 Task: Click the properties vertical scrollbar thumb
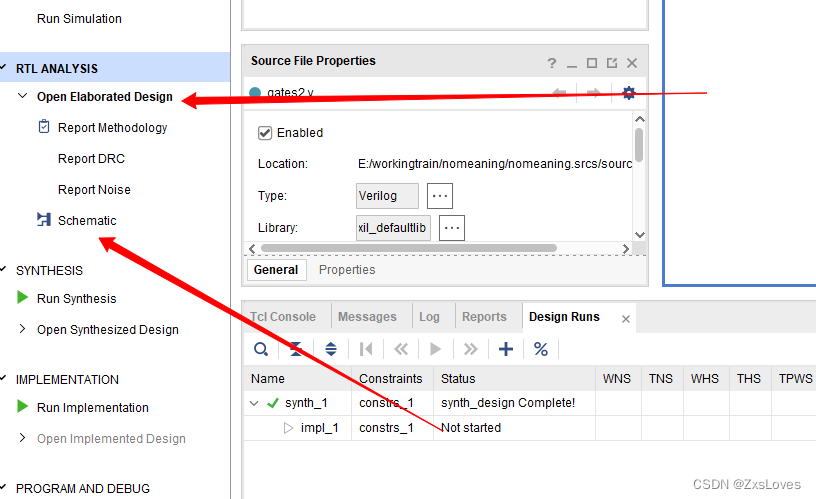639,145
